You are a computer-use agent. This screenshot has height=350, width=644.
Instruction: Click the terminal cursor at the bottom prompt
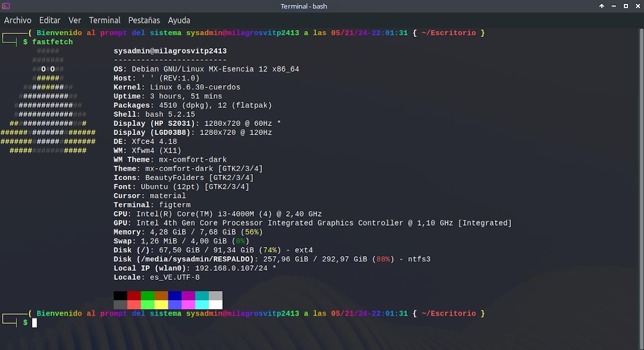(x=34, y=323)
